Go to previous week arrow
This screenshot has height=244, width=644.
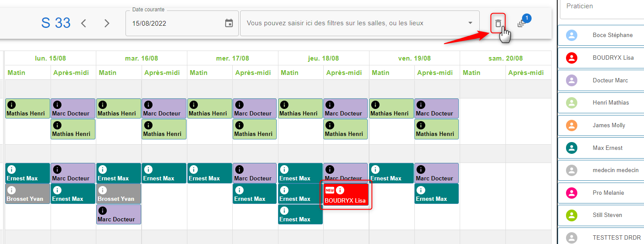point(84,23)
